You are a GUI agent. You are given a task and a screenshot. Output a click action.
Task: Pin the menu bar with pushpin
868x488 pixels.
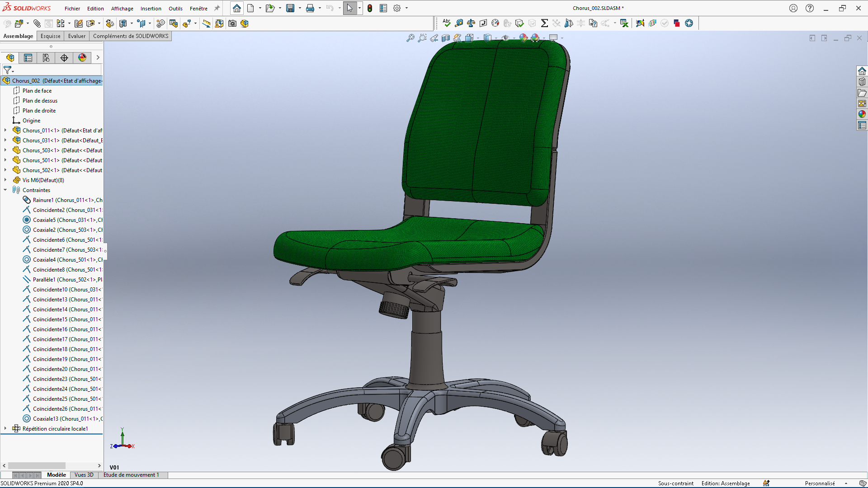pyautogui.click(x=217, y=8)
